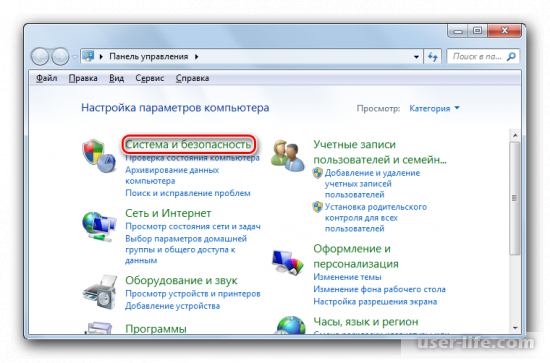Click the Back navigation arrow button
The image size is (550, 363).
point(40,56)
